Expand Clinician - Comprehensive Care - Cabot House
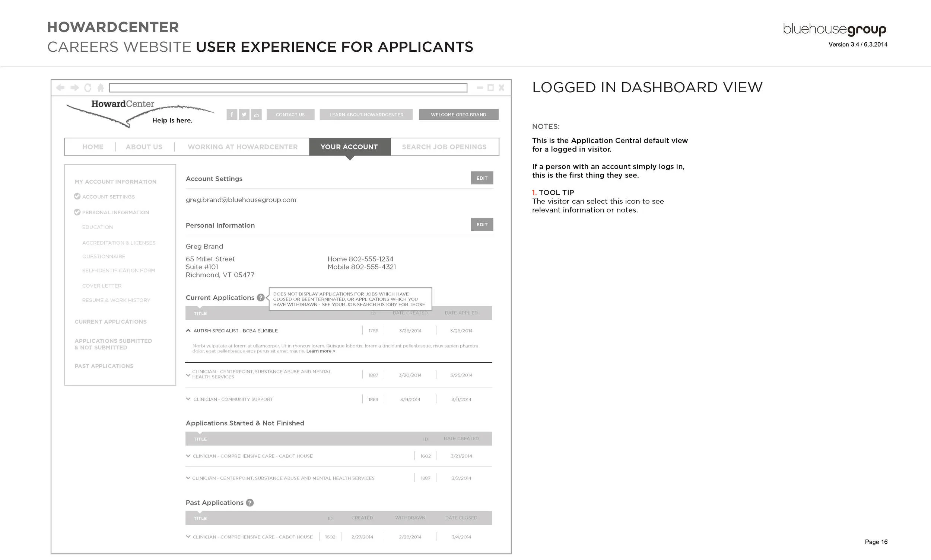 pos(188,455)
